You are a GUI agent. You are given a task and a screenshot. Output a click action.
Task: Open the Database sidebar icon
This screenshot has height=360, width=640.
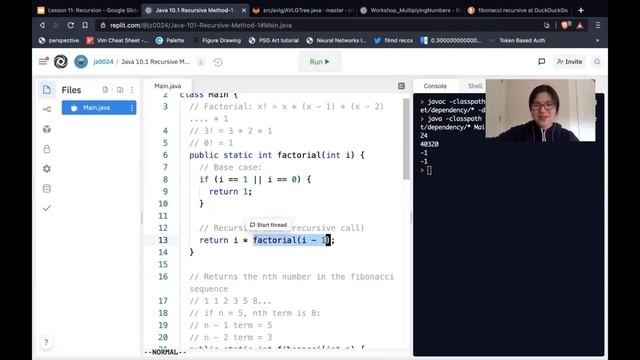tap(47, 189)
